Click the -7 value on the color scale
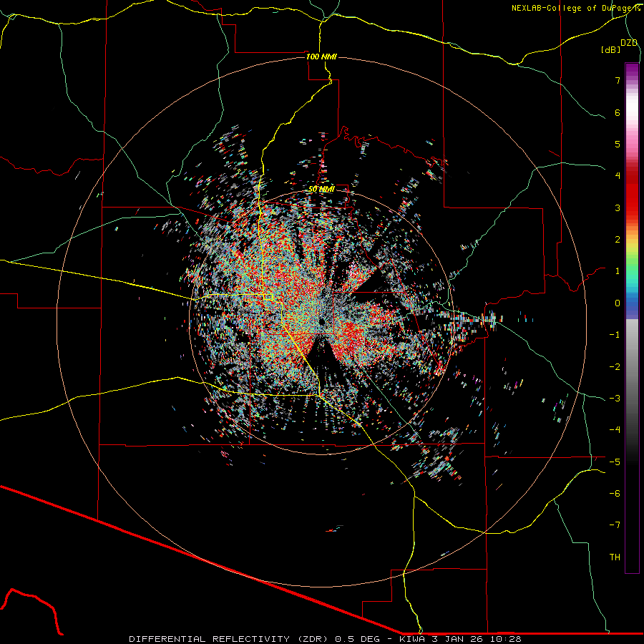Screen dimensions: 644x644 (615, 525)
